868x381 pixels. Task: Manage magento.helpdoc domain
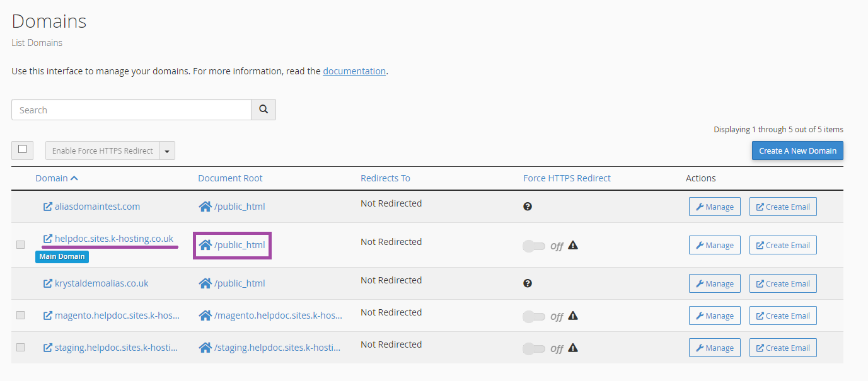[x=714, y=316]
